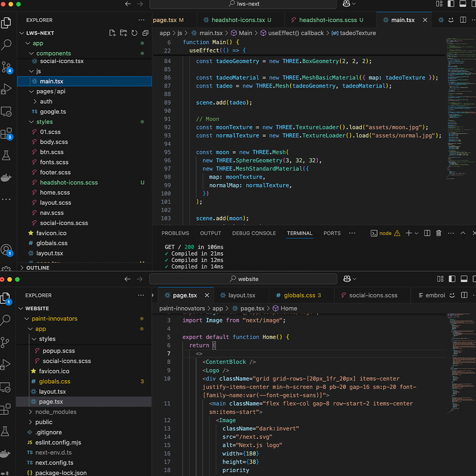Open Source Control in the lws-next window
Viewport: 476px width, 476px height.
click(6, 67)
